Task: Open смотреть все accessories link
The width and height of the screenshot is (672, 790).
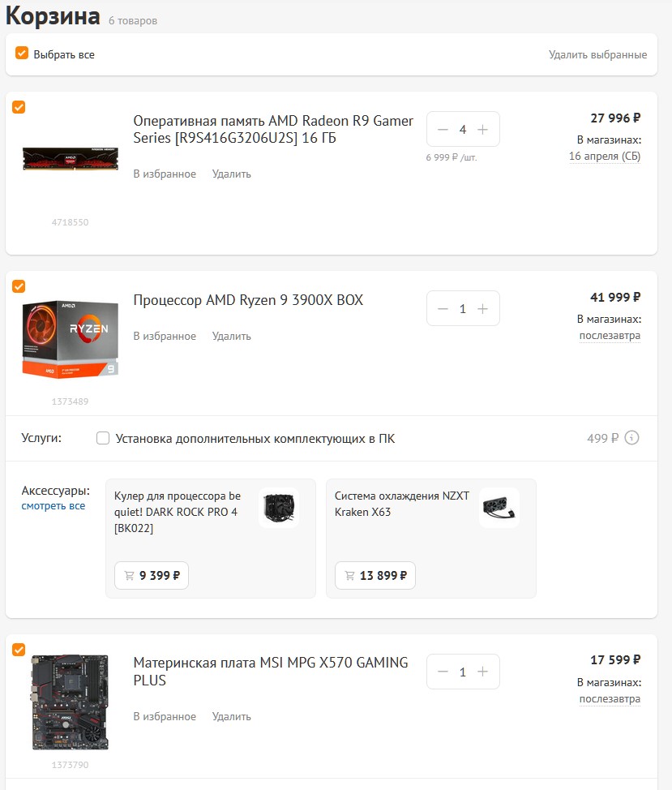Action: (x=53, y=506)
